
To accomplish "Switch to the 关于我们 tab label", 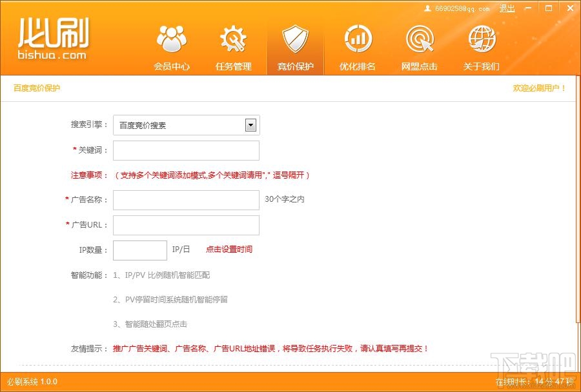I will pos(482,66).
